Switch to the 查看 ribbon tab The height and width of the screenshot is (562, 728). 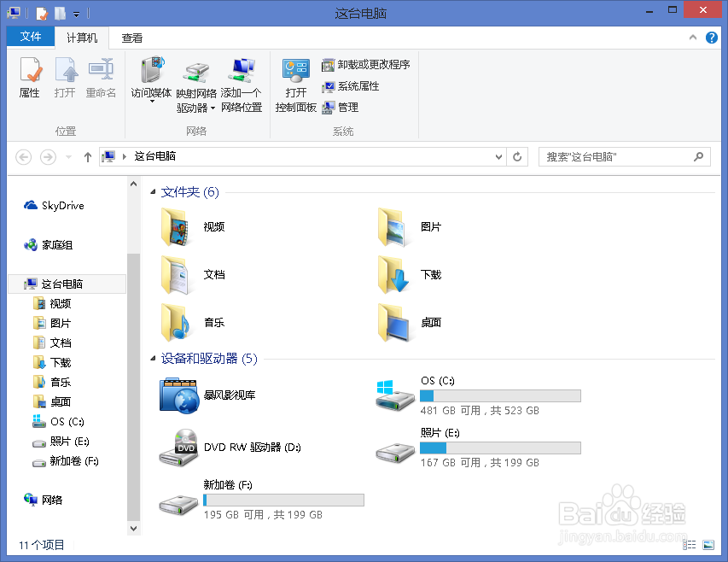coord(131,38)
